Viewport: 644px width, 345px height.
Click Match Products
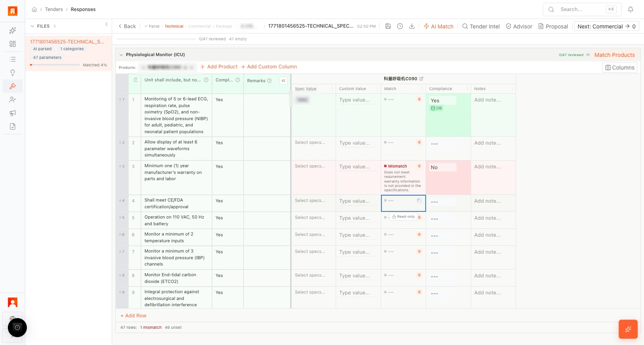(x=614, y=55)
